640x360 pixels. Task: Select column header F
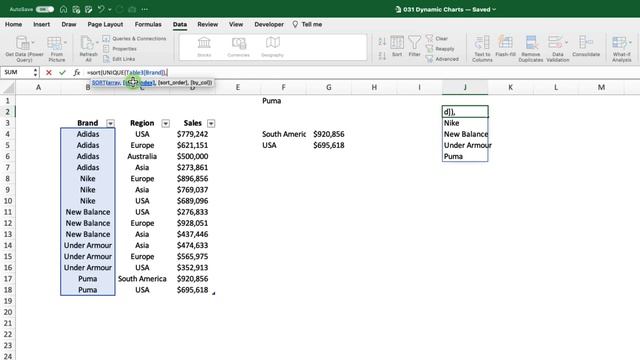pyautogui.click(x=283, y=87)
